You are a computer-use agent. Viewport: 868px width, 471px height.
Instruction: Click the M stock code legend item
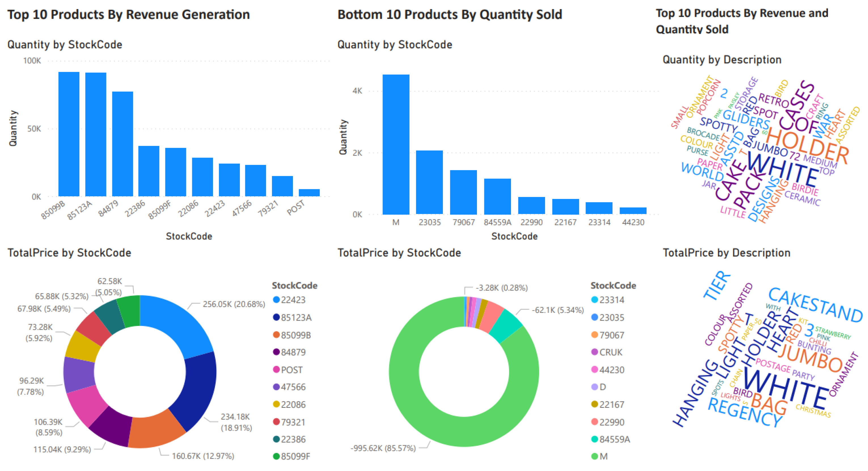pyautogui.click(x=603, y=456)
